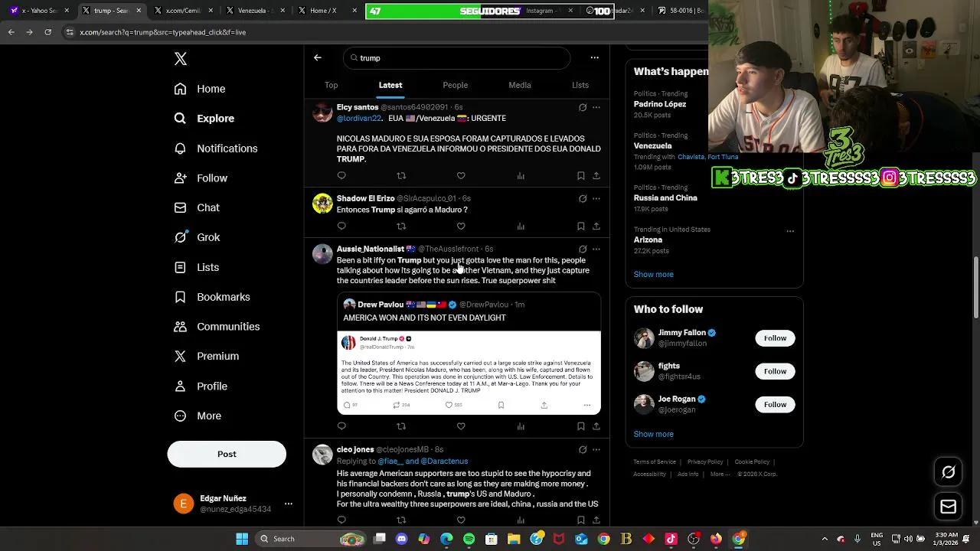Open more options on cleo jones post
The width and height of the screenshot is (980, 551).
click(x=596, y=450)
